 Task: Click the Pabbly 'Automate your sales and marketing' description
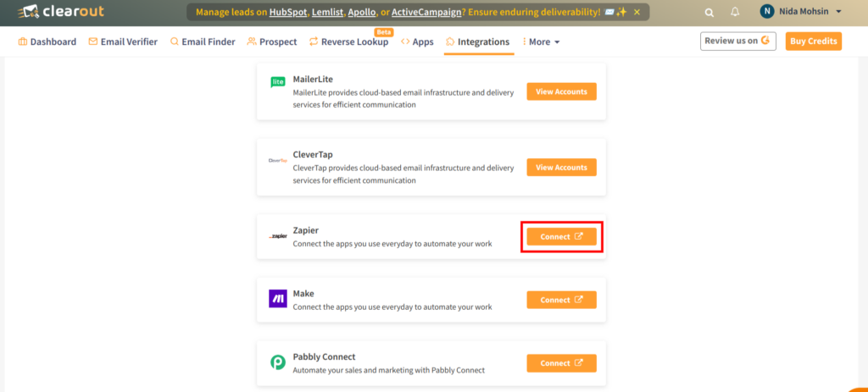click(x=388, y=370)
